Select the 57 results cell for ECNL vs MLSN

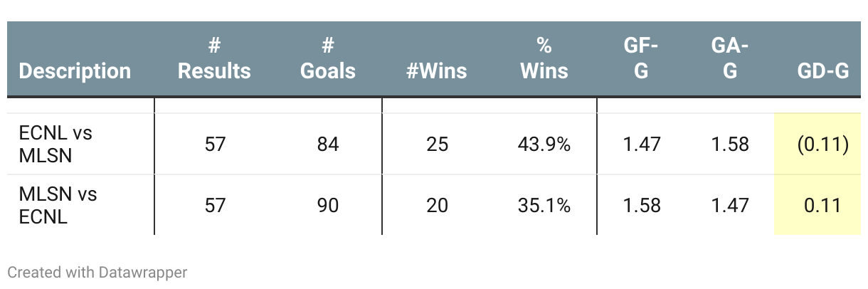[x=214, y=144]
